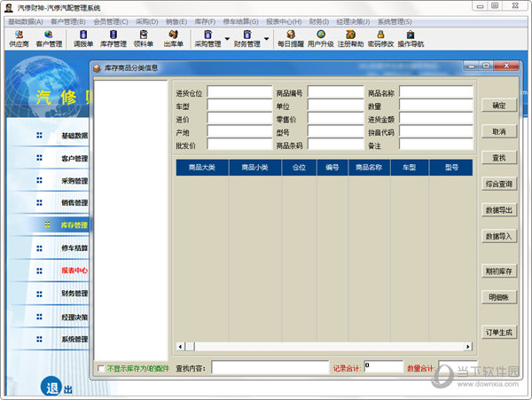Expand the 采购管理 toolbar dropdown arrow
The image size is (532, 400).
pyautogui.click(x=227, y=39)
